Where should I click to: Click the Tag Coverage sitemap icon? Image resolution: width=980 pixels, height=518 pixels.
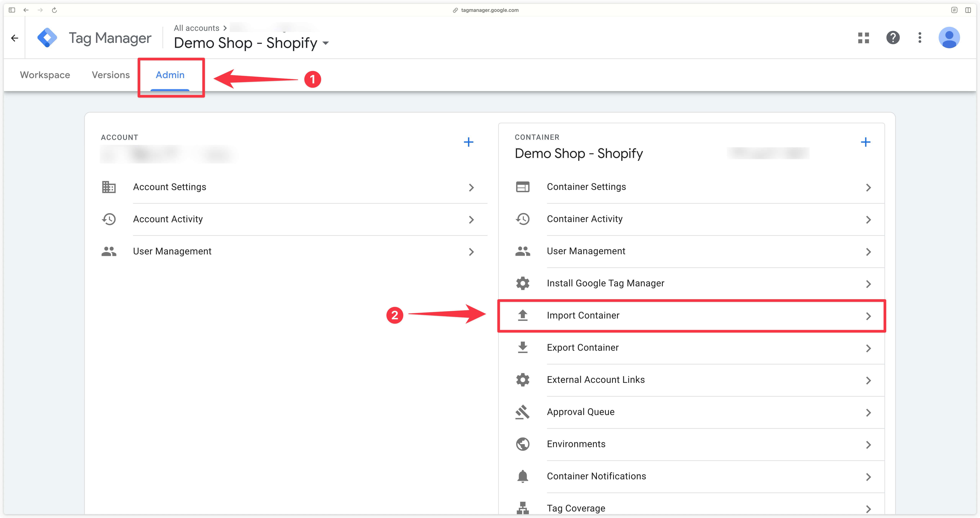(522, 508)
